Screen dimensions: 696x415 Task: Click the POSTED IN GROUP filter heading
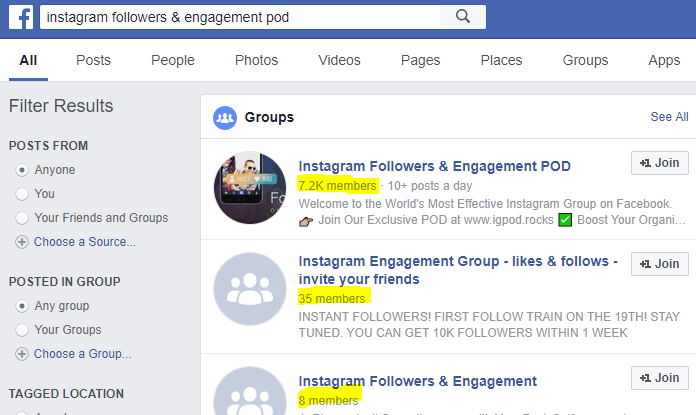click(x=65, y=281)
